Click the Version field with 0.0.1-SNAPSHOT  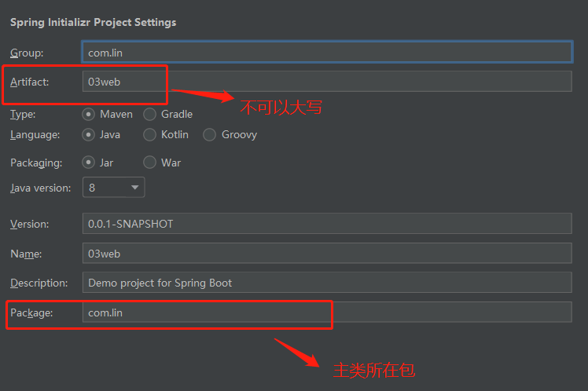[x=327, y=224]
